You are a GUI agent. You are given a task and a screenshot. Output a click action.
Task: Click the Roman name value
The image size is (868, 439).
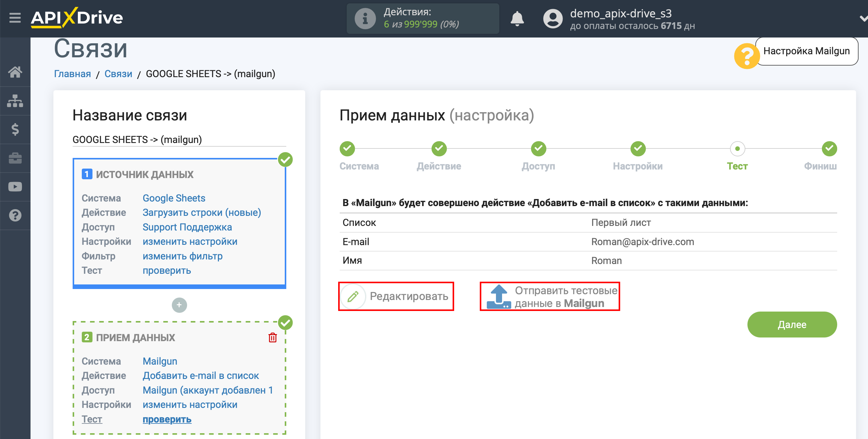606,261
